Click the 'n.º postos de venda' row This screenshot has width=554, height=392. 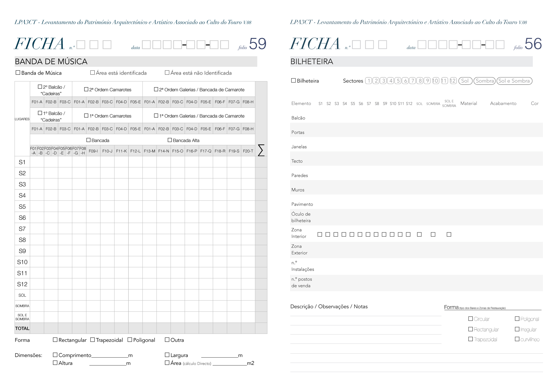click(416, 283)
